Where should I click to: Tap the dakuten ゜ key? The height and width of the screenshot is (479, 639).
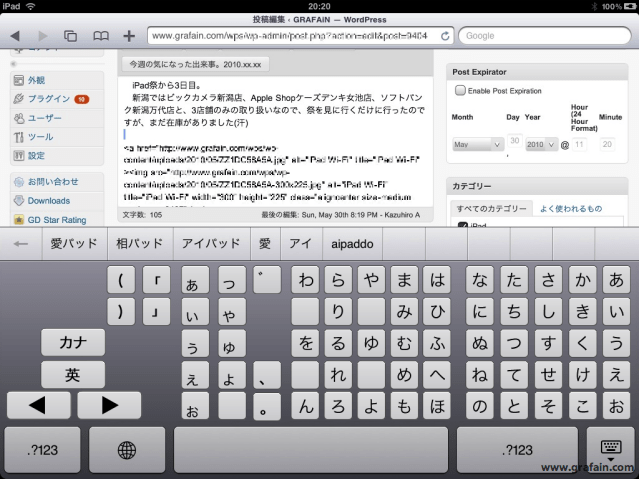[267, 280]
